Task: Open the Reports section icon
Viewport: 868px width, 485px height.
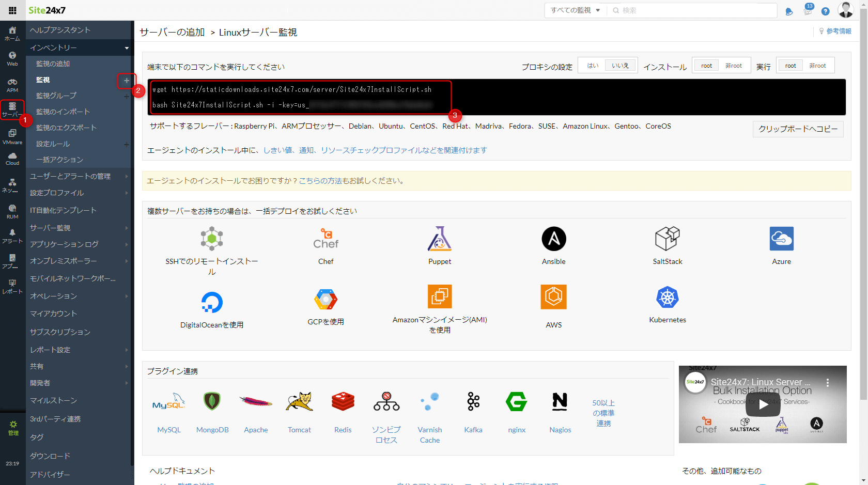Action: (12, 287)
